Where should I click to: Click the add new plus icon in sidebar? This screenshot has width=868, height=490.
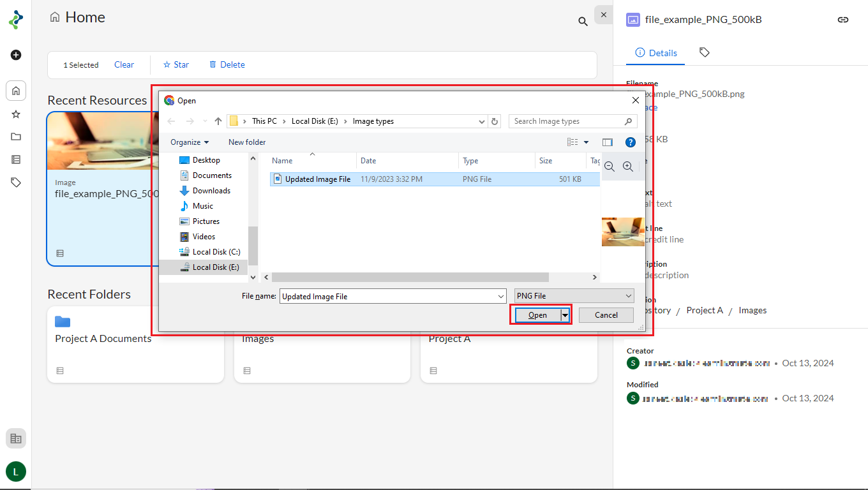click(x=16, y=55)
